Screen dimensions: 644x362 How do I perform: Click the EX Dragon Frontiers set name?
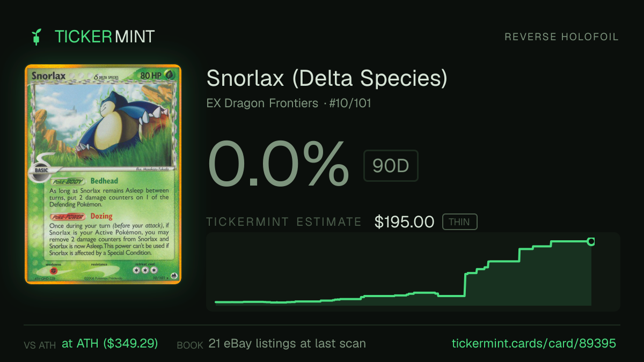click(262, 103)
